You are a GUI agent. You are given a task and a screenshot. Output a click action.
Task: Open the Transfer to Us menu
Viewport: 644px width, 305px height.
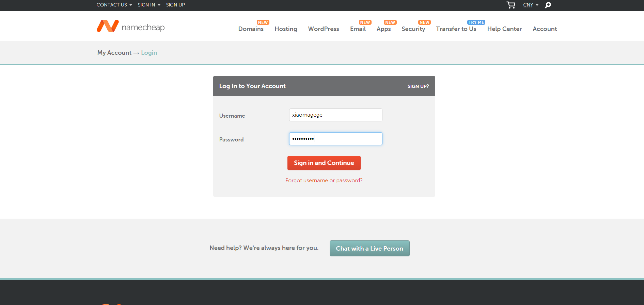[x=456, y=29]
